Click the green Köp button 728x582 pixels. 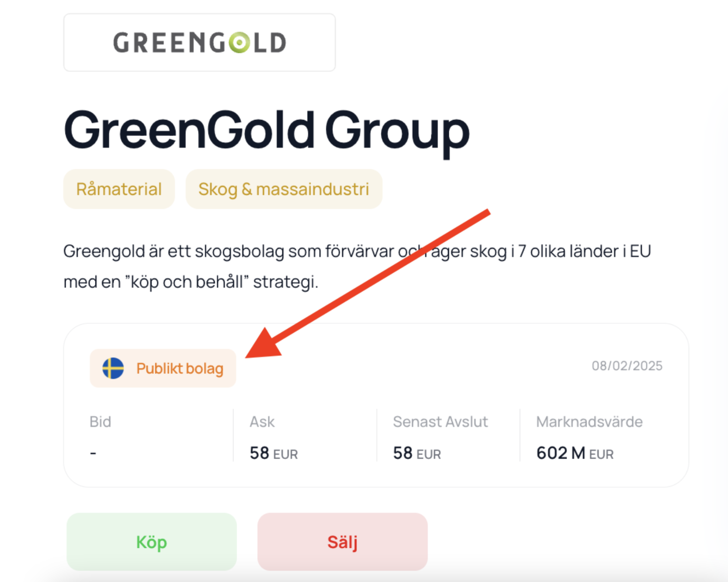tap(152, 542)
